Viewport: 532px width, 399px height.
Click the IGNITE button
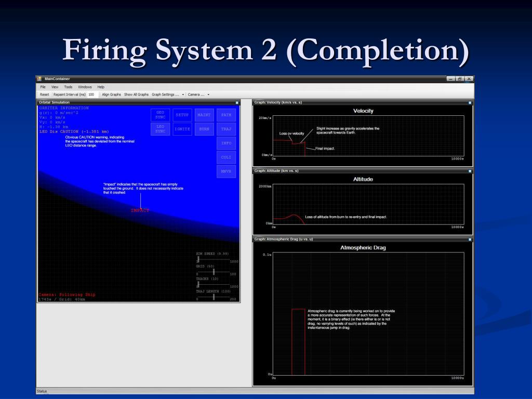(x=182, y=129)
